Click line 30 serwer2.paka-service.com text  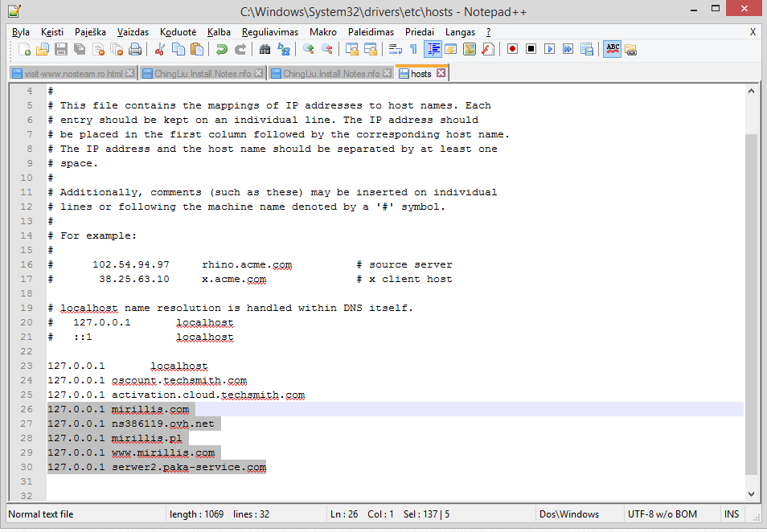[189, 467]
